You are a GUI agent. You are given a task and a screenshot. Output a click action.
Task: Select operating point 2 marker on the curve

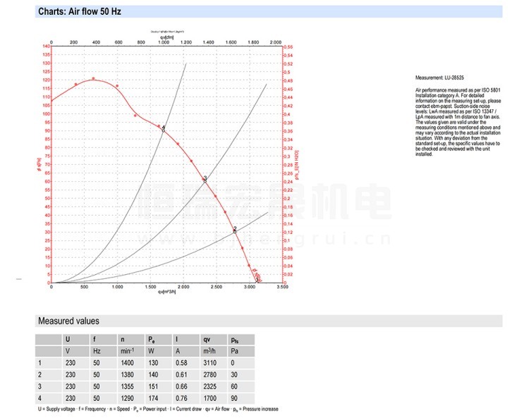pos(235,230)
